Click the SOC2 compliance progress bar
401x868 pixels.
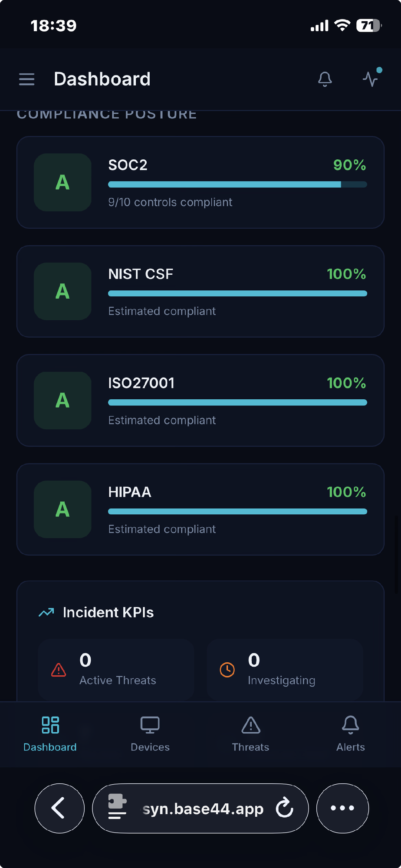pos(237,184)
